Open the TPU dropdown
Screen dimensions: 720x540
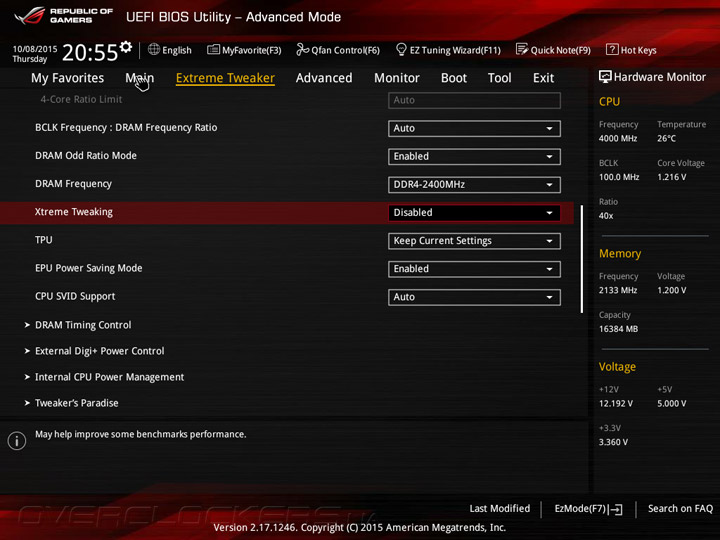point(474,241)
